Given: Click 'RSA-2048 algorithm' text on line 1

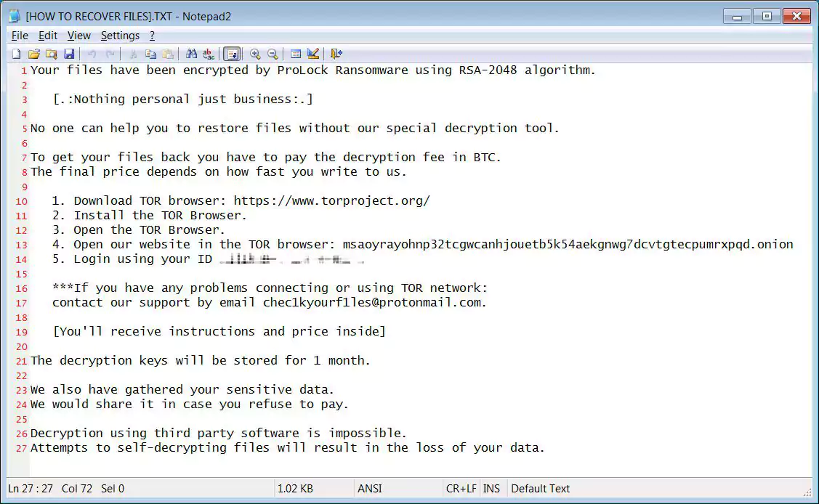Looking at the screenshot, I should pos(525,70).
